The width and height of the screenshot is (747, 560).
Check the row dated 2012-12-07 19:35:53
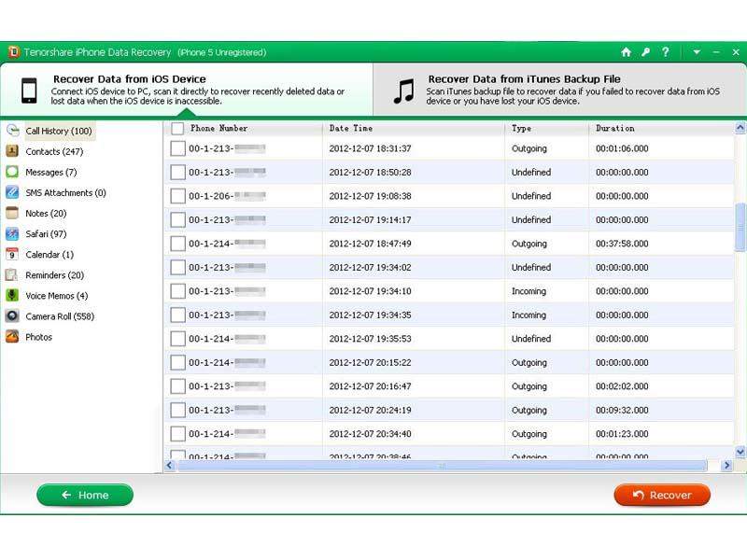click(x=177, y=339)
